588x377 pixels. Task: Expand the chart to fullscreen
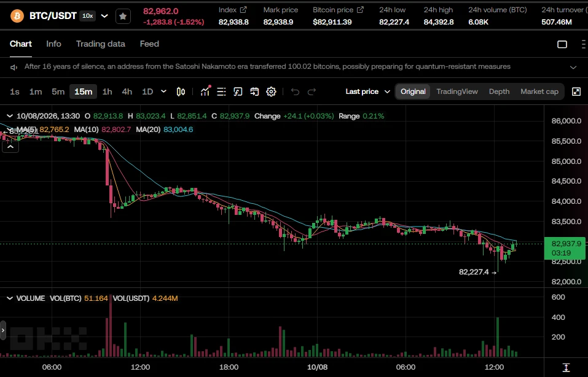pyautogui.click(x=576, y=91)
